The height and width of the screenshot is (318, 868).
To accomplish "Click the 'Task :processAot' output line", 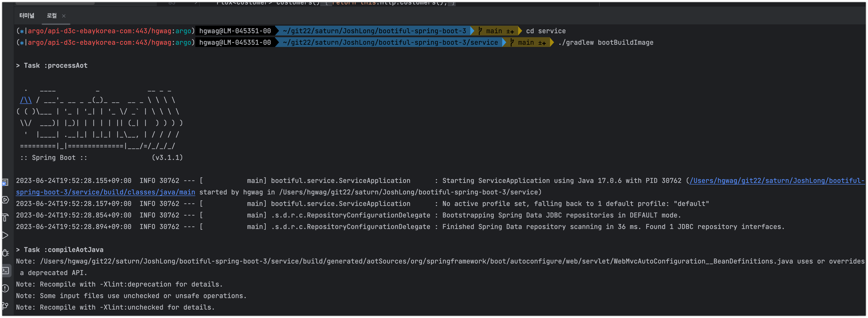I will (55, 65).
